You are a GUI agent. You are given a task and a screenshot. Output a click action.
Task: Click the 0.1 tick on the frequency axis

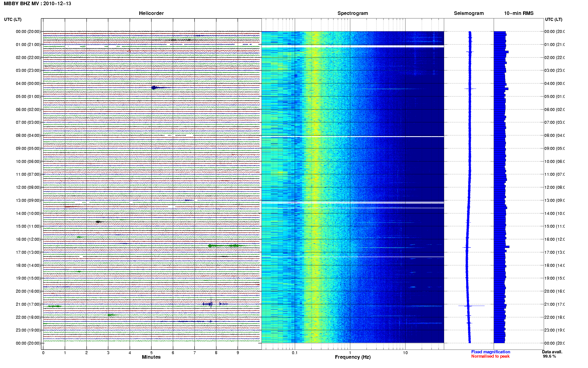click(x=295, y=353)
